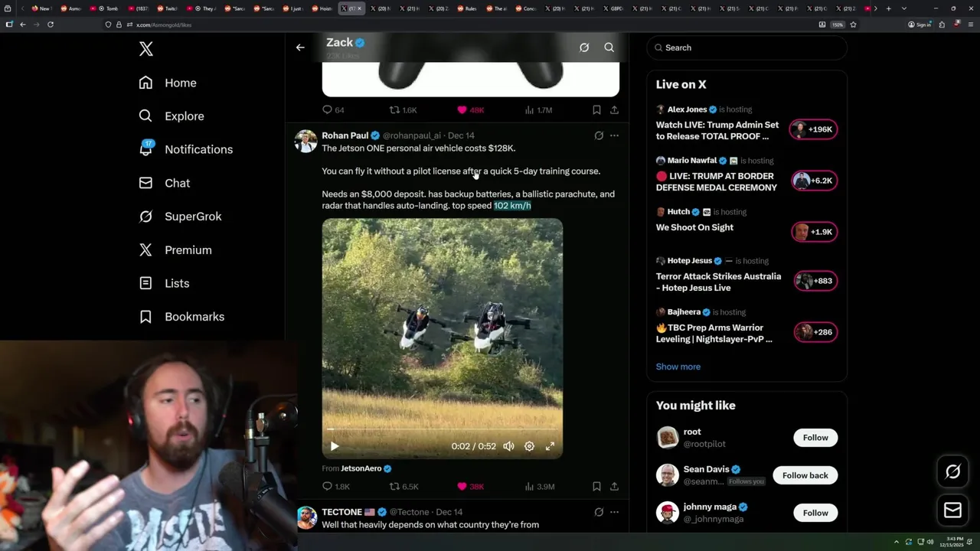Click the browser address bar URL
Image resolution: width=980 pixels, height=551 pixels.
(x=164, y=24)
